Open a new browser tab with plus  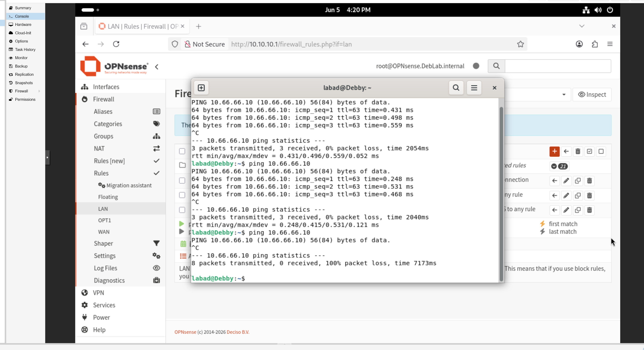pyautogui.click(x=199, y=26)
